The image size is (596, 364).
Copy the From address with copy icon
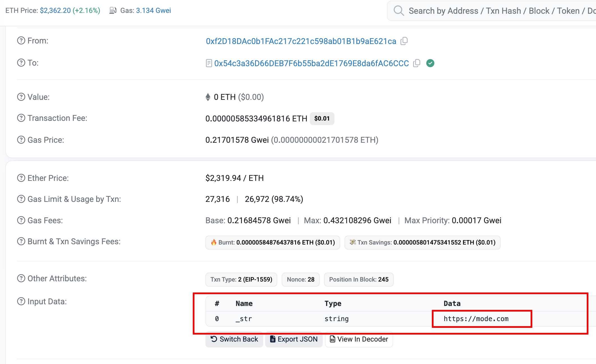404,41
